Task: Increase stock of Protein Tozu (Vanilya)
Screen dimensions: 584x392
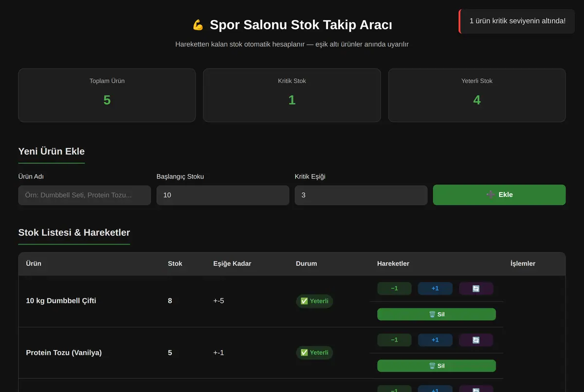Action: tap(435, 340)
